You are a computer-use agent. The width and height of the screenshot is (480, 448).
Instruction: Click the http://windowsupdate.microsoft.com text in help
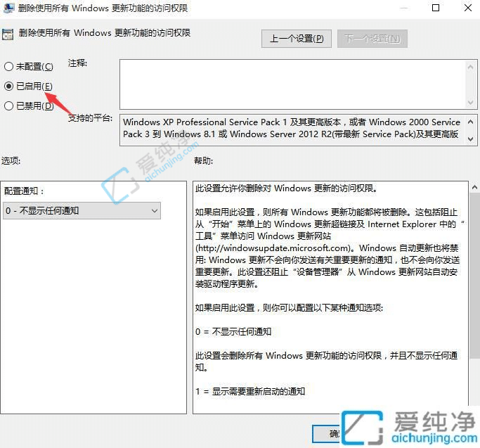coord(273,248)
